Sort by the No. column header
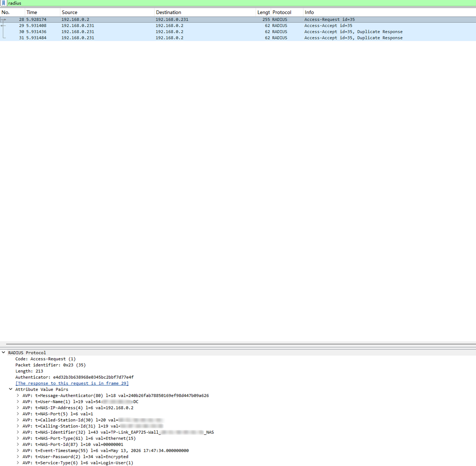This screenshot has height=466, width=476. [12, 12]
